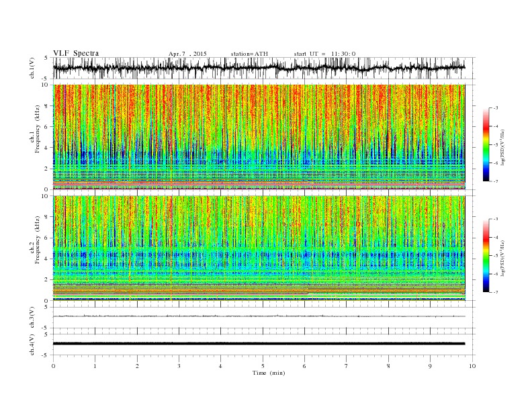Click the ch.3 flat signal trace
The image size is (532, 411).
[x=259, y=316]
